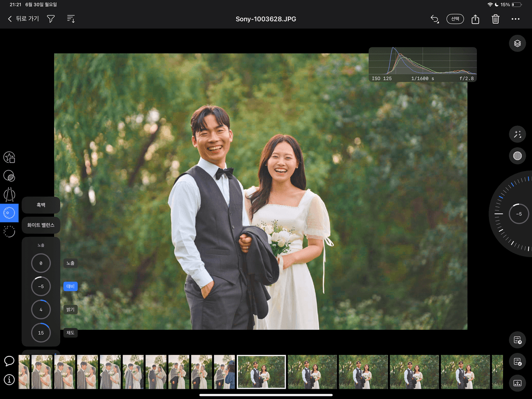Click the 21:21 clock in status bar
Viewport: 532px width, 399px height.
15,4
